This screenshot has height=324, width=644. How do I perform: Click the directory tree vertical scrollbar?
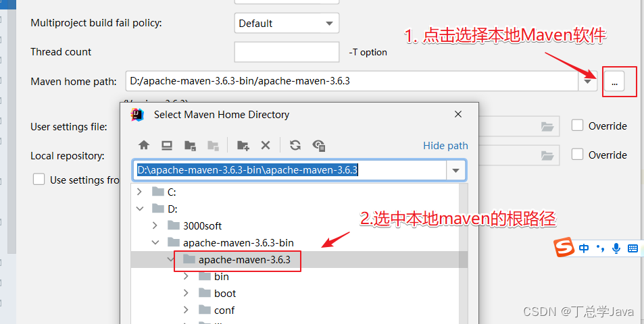point(464,253)
